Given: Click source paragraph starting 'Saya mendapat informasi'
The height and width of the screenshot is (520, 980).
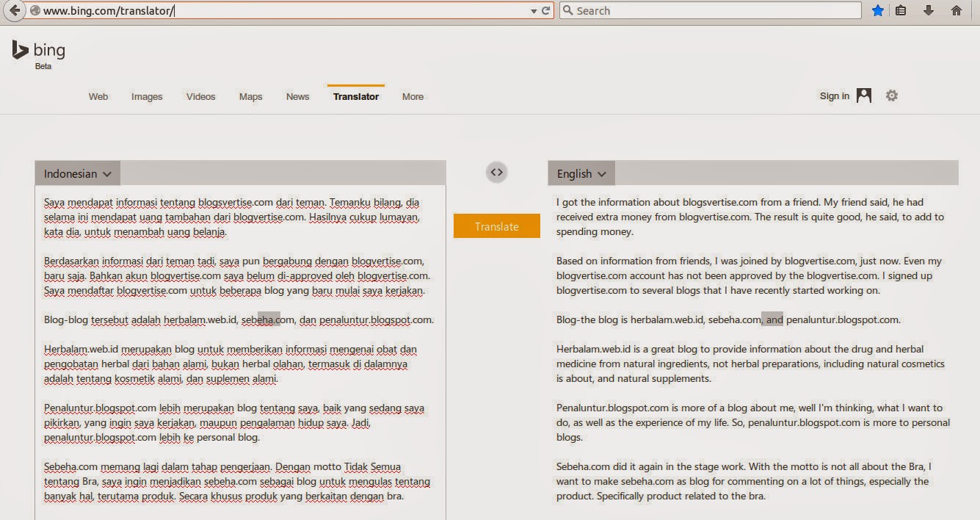Looking at the screenshot, I should pos(233,217).
